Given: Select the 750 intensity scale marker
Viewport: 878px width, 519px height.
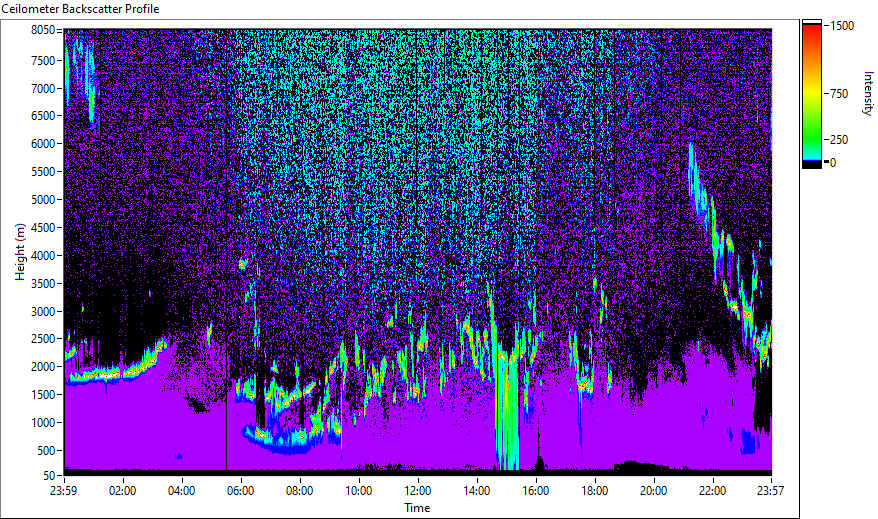Looking at the screenshot, I should [839, 94].
